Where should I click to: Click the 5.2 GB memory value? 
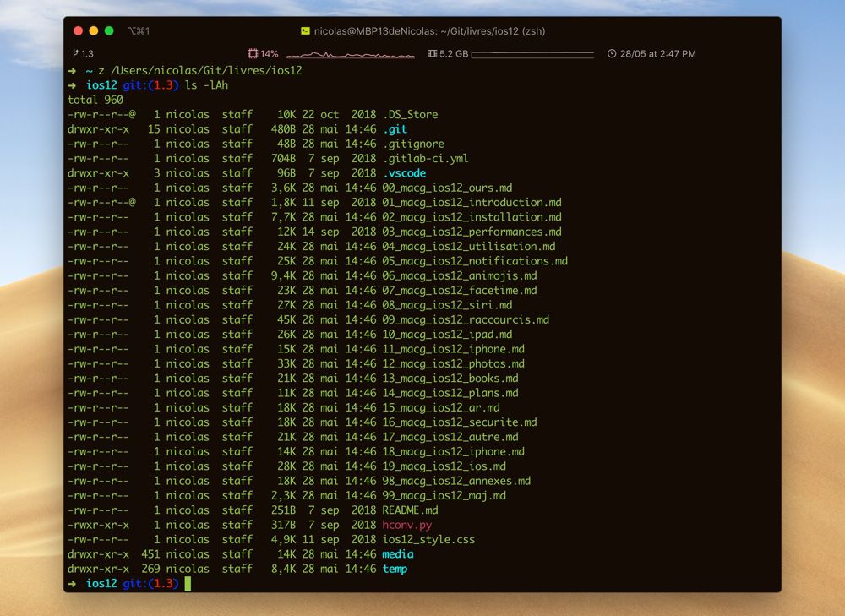454,53
